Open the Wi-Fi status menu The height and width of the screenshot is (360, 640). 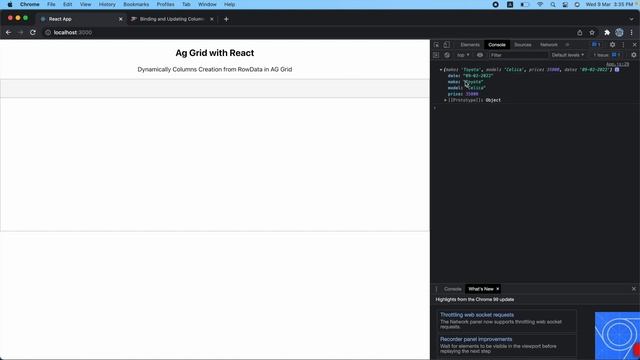click(x=540, y=4)
